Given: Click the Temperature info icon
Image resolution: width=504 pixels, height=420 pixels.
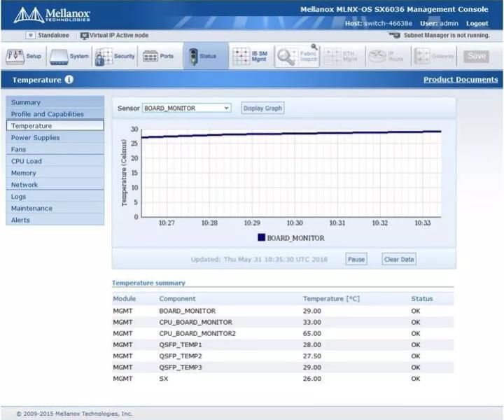Looking at the screenshot, I should point(69,79).
